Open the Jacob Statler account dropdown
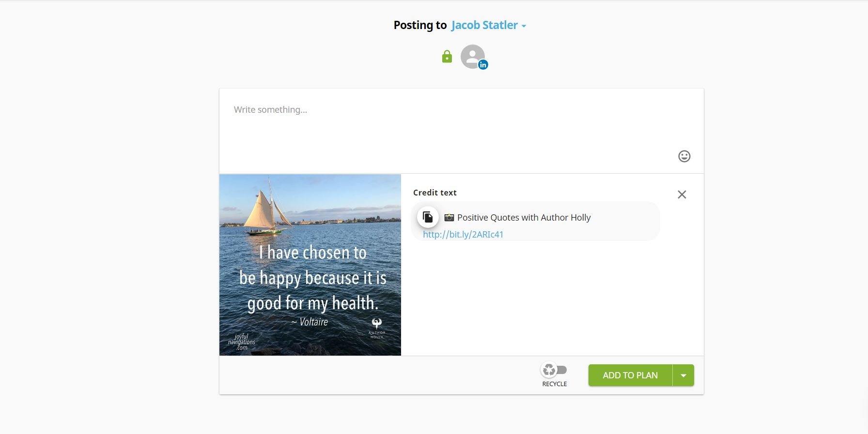The height and width of the screenshot is (434, 868). click(x=488, y=25)
